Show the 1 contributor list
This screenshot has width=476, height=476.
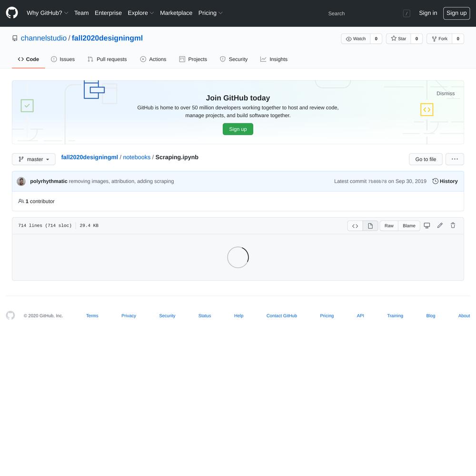pos(37,201)
